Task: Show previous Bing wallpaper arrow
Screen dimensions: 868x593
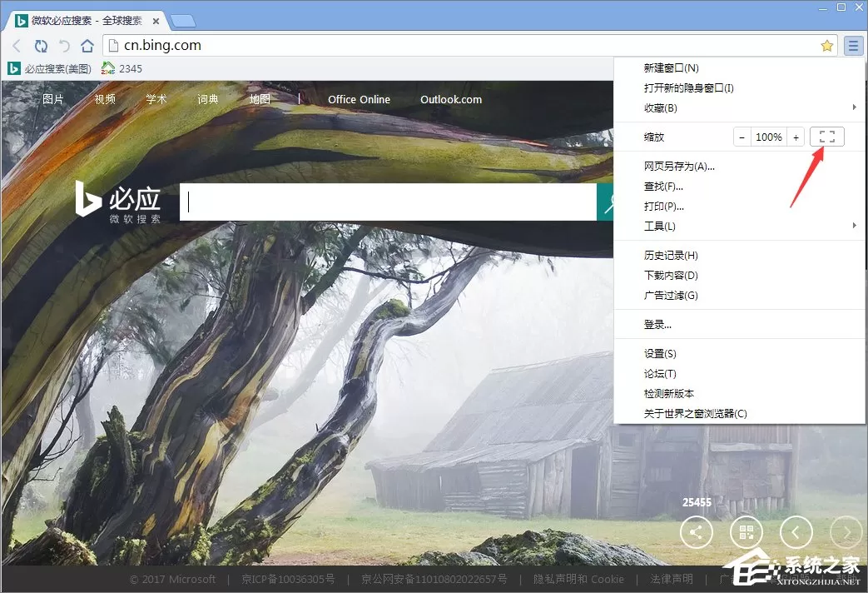Action: [796, 532]
